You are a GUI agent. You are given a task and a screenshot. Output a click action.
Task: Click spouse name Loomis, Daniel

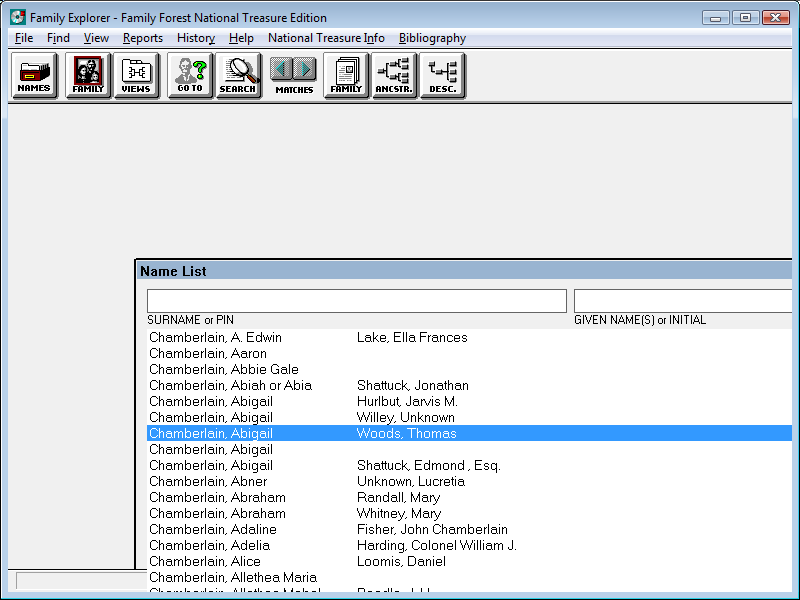click(401, 561)
